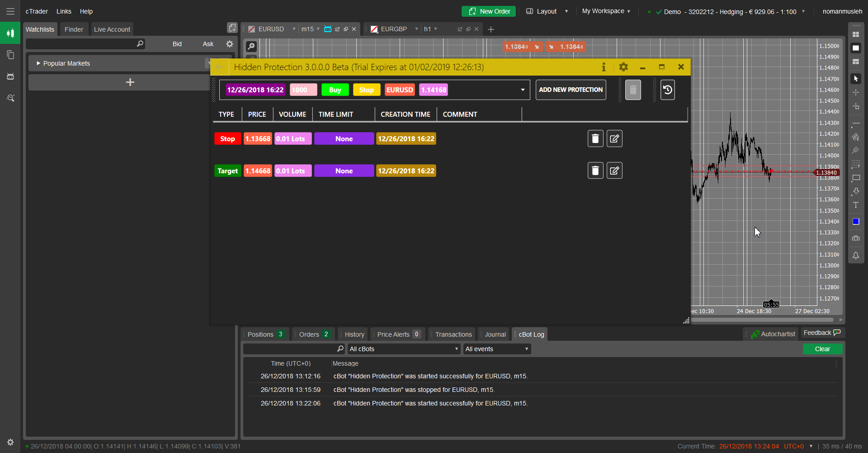Open the All cBots filter dropdown
The image size is (868, 453).
tap(404, 349)
